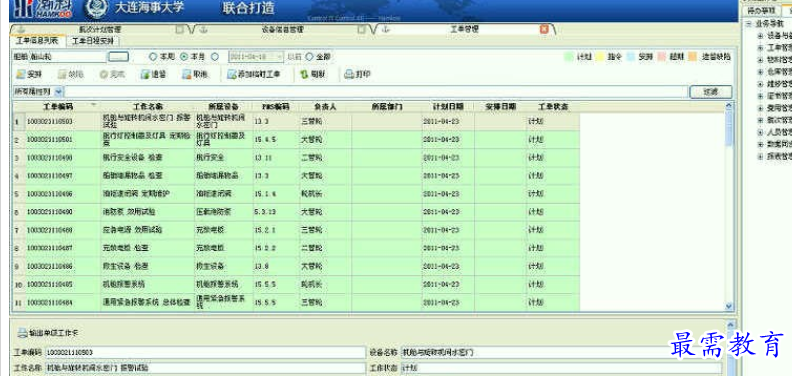Viewport: 792px width, 376px height.
Task: Click the 刷新 refresh icon
Action: 304,74
